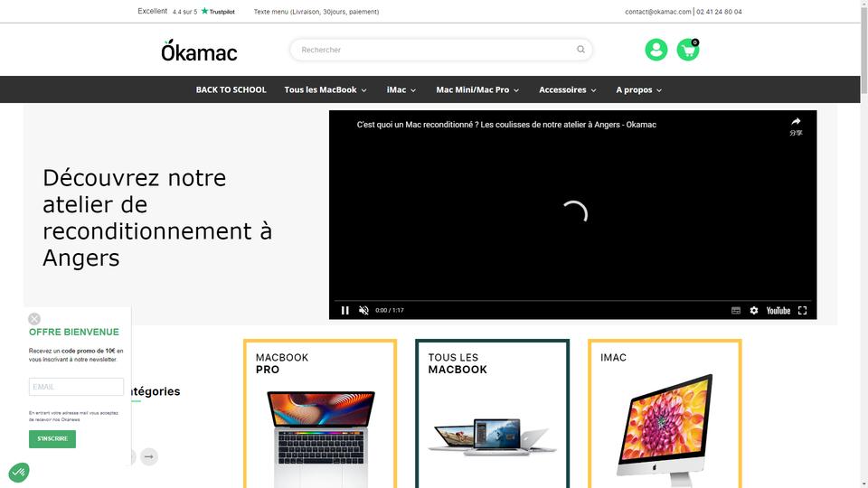Open the Tous les MacBook card

coord(492,413)
